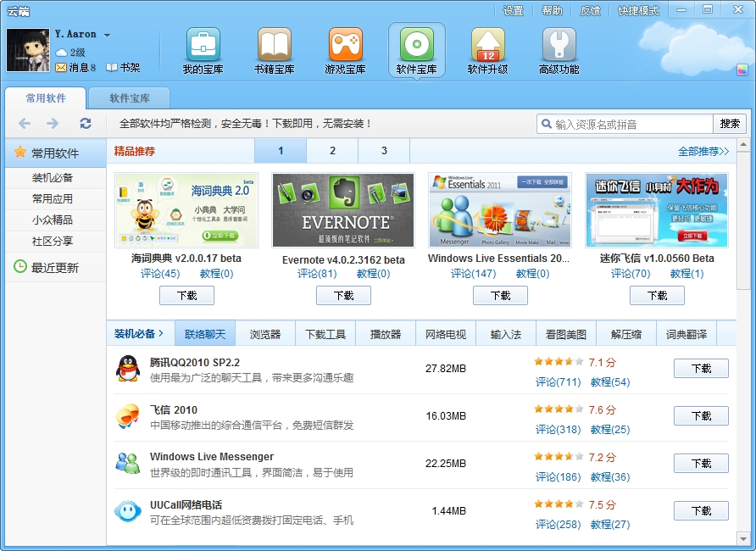The image size is (756, 551).
Task: Go forward with the right arrow
Action: coord(53,124)
